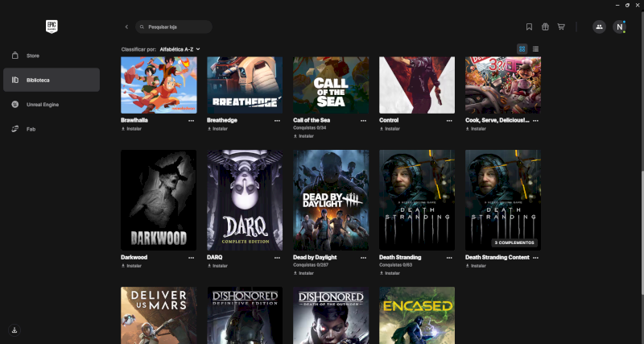
Task: Switch to grid view layout
Action: click(522, 49)
